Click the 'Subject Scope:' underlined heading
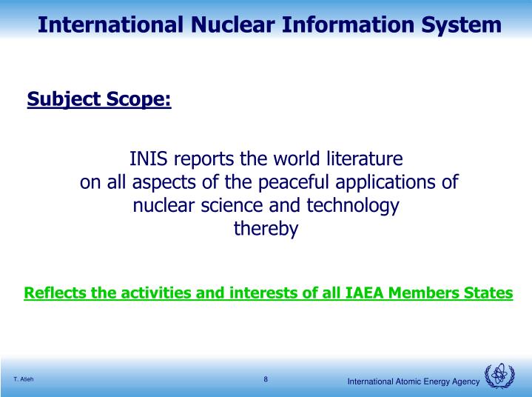This screenshot has height=397, width=532. (x=99, y=99)
